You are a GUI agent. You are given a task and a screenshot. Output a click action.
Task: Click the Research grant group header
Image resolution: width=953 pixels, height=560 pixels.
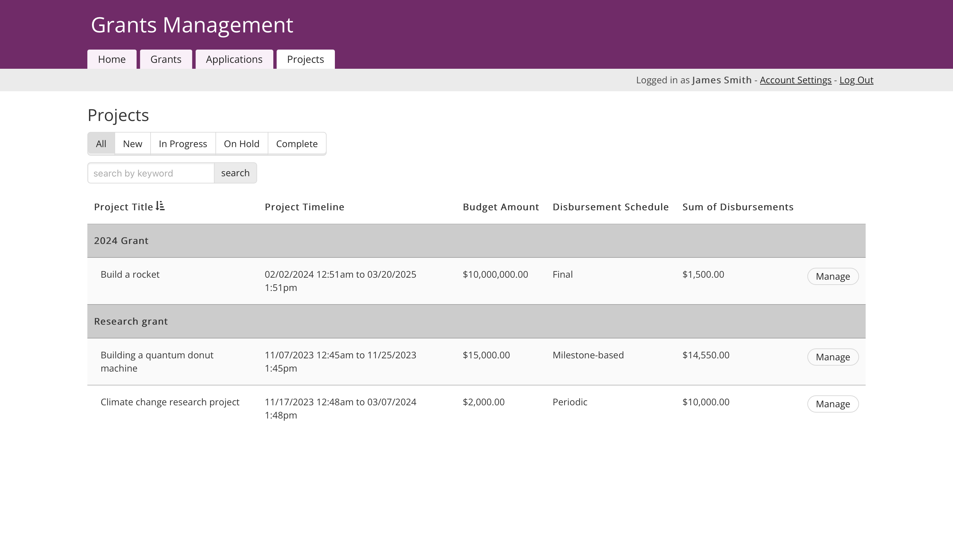(x=131, y=321)
